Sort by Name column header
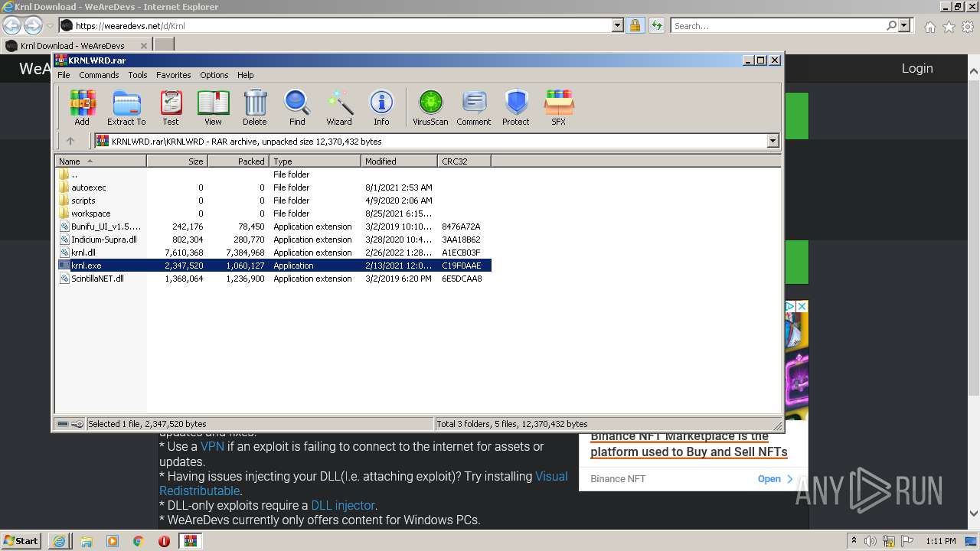 point(100,161)
